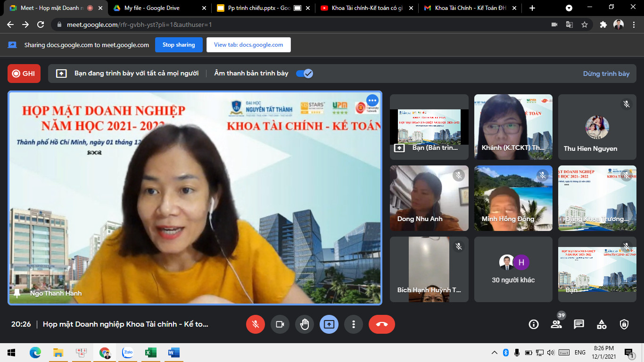
Task: Open Excel from the taskbar
Action: (150, 353)
